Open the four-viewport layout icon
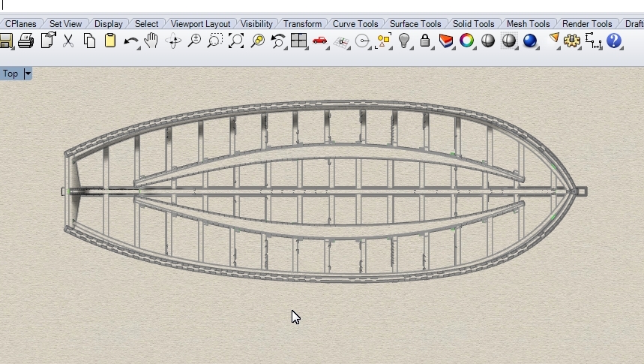644x364 pixels. (299, 41)
